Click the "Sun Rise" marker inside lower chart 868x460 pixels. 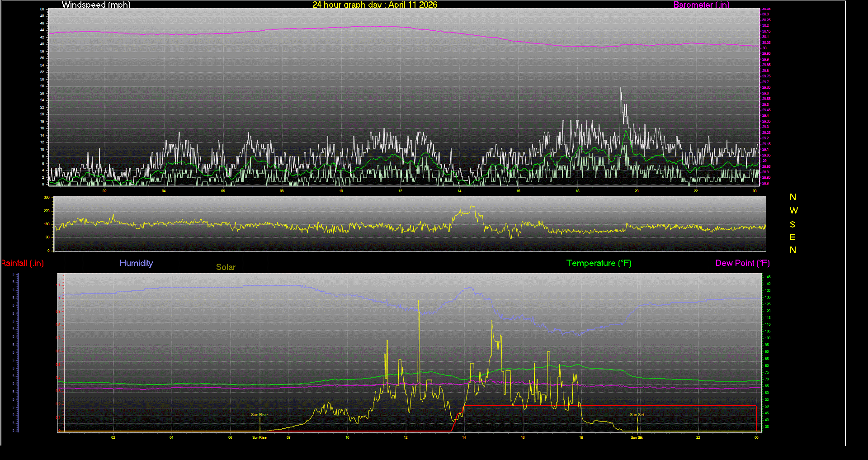click(x=259, y=415)
